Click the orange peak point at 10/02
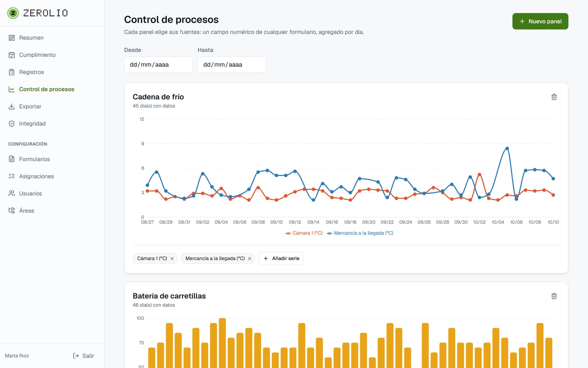 pos(480,174)
